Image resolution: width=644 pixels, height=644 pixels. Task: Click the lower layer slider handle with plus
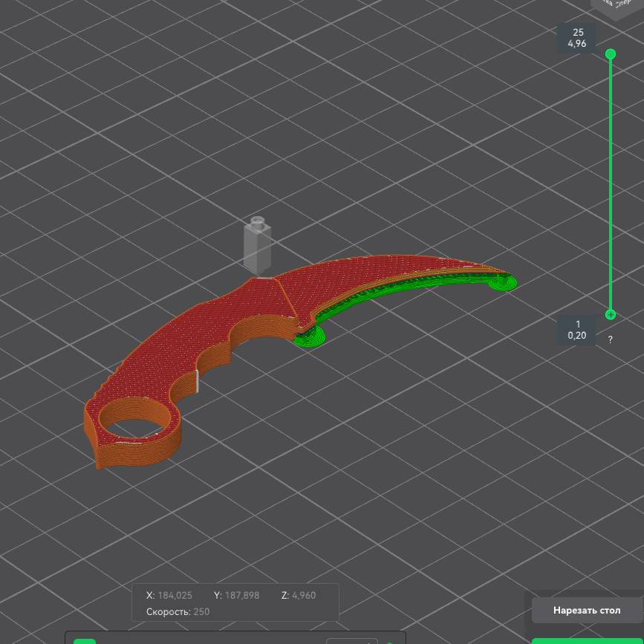611,315
